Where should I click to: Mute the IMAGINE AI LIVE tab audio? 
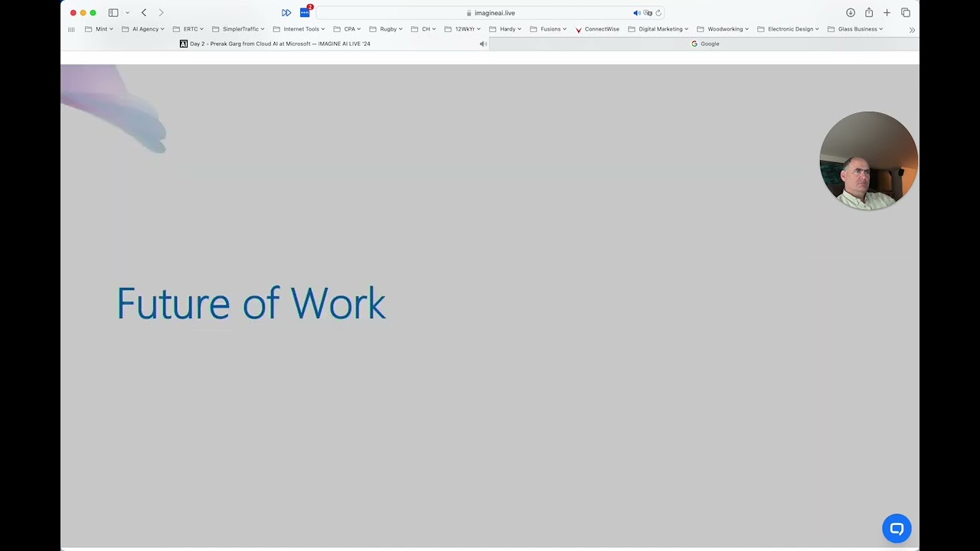(x=483, y=44)
